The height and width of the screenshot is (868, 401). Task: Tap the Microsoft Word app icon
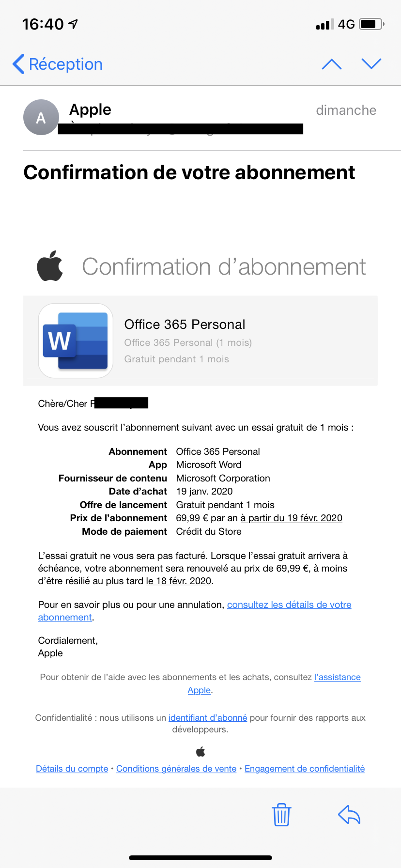(x=76, y=341)
